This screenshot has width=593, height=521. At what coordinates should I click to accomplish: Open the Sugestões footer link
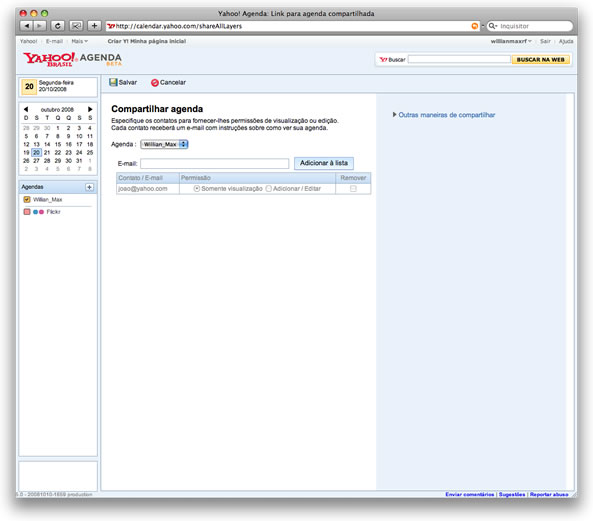pos(512,495)
